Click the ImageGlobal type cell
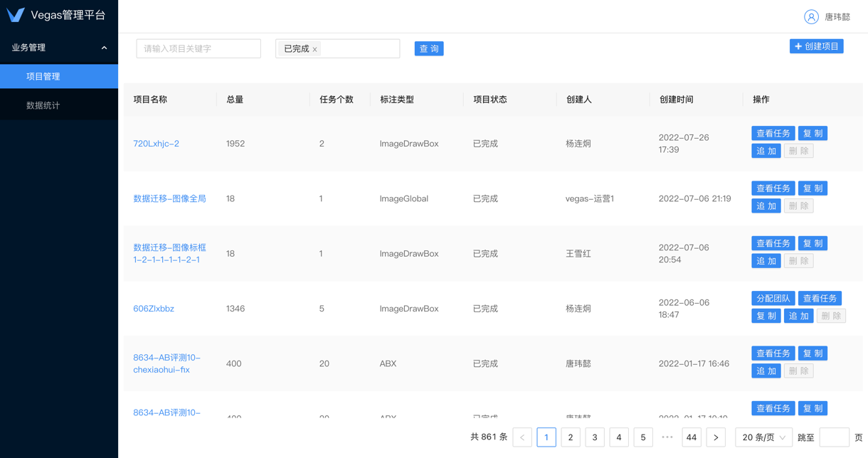868x458 pixels. point(404,198)
